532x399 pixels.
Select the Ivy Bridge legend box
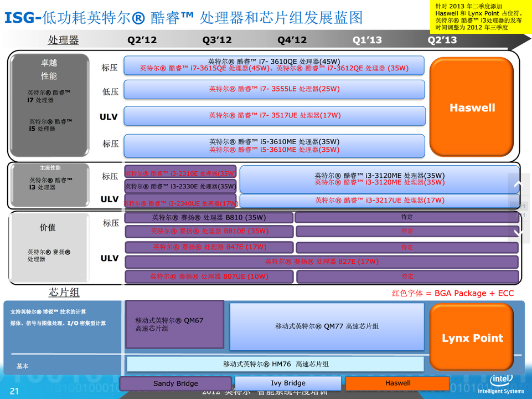tap(288, 383)
